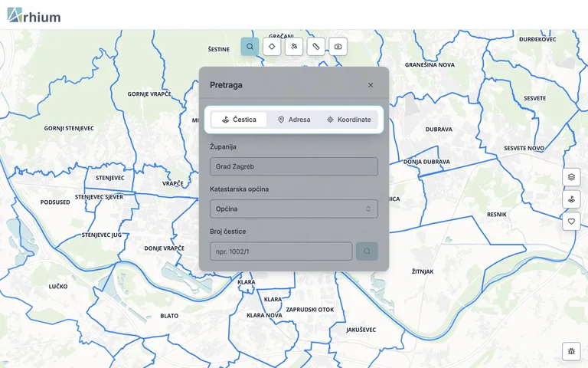Submit parcel search with magnifier button

pyautogui.click(x=367, y=251)
